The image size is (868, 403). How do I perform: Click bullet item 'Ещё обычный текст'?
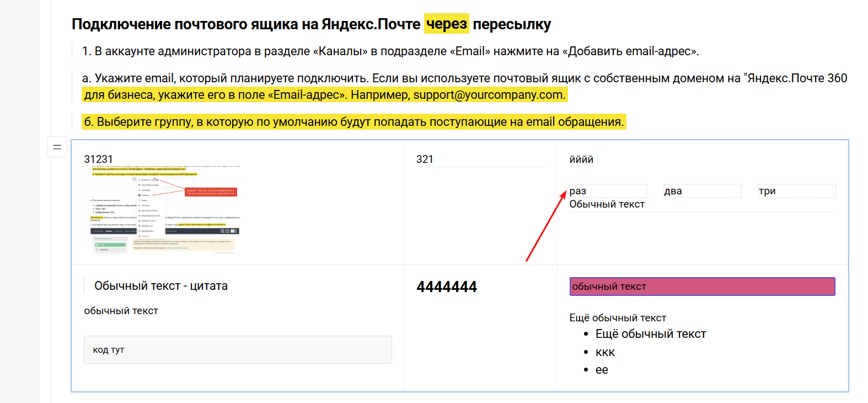pos(651,334)
